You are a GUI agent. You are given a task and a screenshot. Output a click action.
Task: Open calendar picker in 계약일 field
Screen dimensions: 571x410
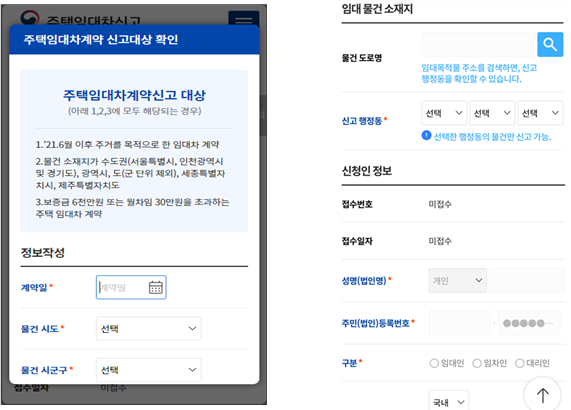pyautogui.click(x=155, y=287)
